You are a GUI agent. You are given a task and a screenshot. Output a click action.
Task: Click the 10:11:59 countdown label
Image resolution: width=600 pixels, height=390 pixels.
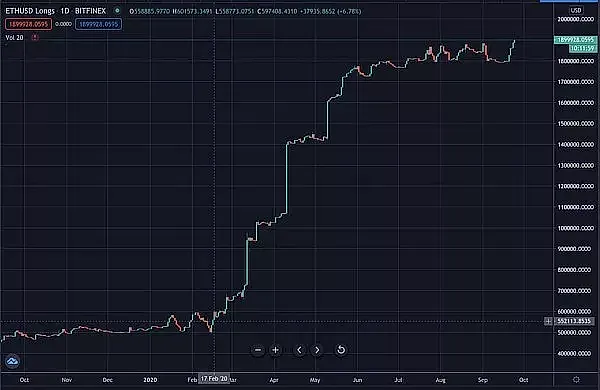click(x=582, y=48)
